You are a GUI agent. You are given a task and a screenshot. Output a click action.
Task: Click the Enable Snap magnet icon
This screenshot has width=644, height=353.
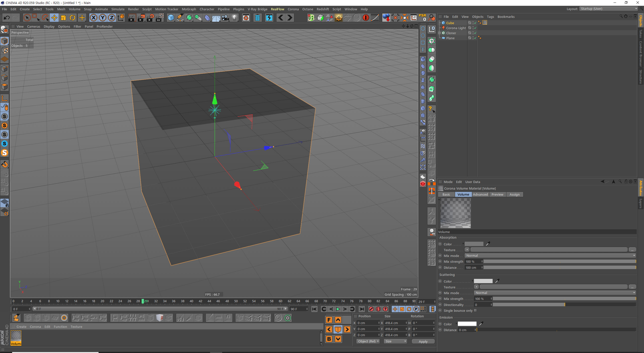(5, 164)
